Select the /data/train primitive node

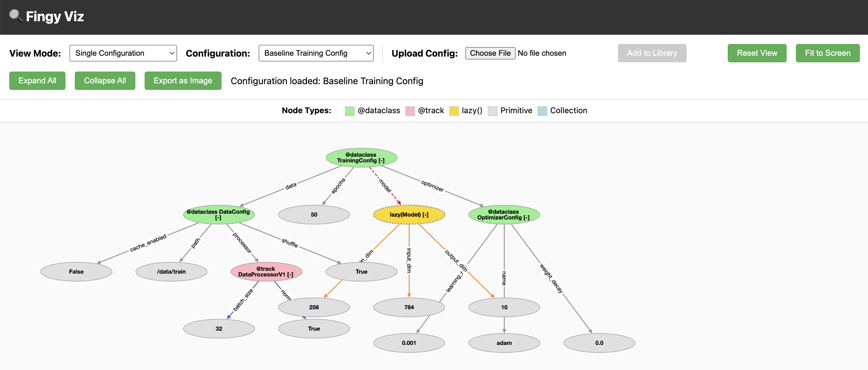tap(171, 272)
